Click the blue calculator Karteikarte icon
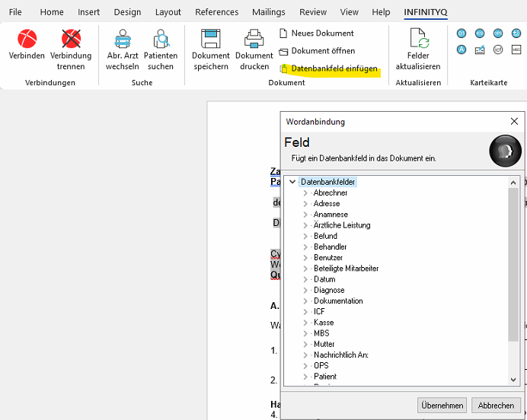This screenshot has width=527, height=420. pos(516,33)
